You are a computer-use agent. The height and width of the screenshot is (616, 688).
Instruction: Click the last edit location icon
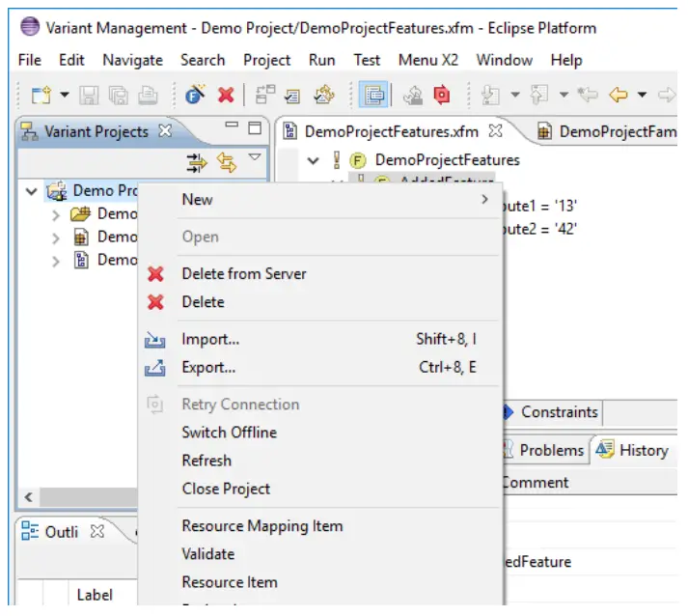(587, 95)
